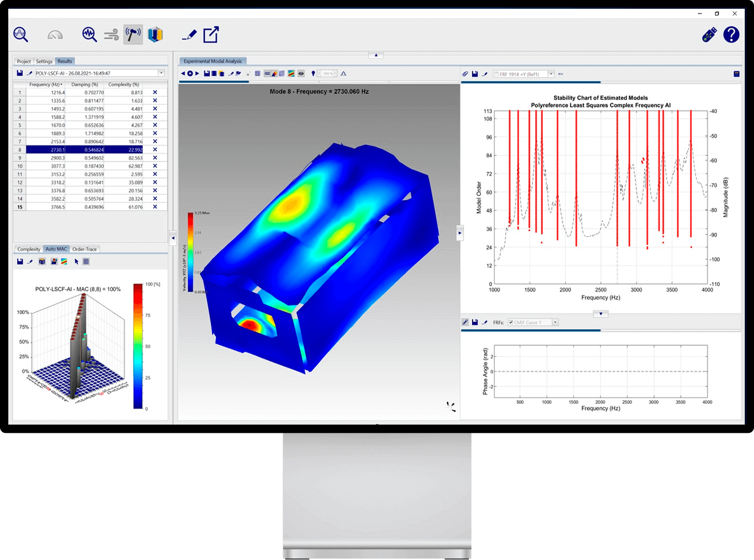Remove mode 15 at 3766.5 Hz
The image size is (754, 560).
(x=155, y=207)
